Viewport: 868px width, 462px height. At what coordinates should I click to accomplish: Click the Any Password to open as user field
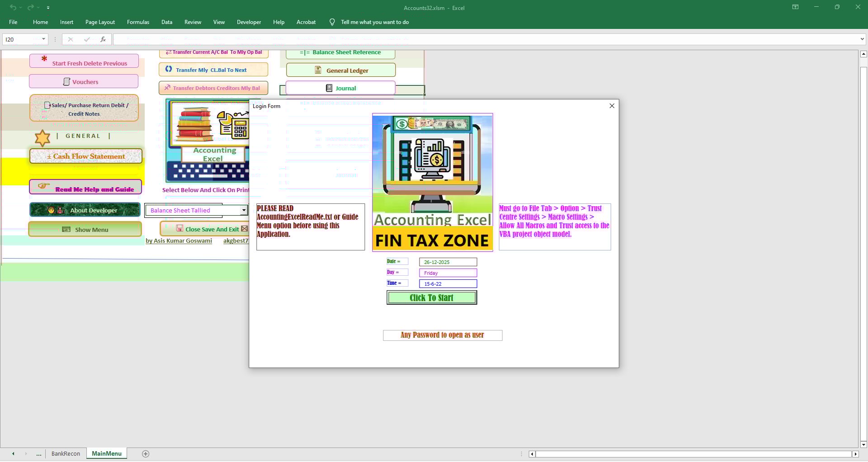[443, 335]
